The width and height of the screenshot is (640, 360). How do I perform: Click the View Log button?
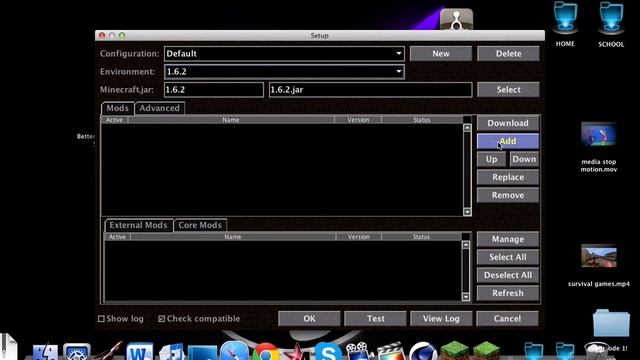tap(441, 318)
